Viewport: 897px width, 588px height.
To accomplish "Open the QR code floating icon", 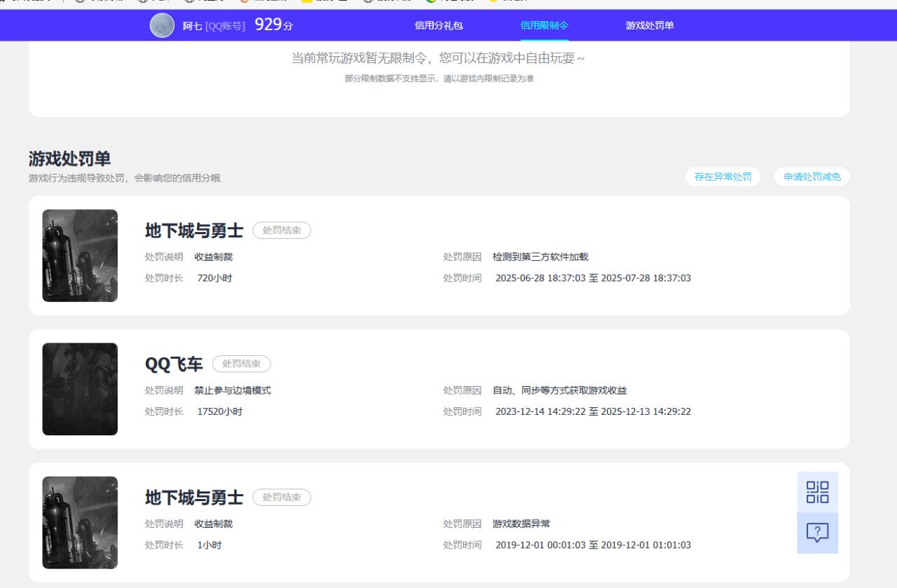I will click(x=817, y=492).
